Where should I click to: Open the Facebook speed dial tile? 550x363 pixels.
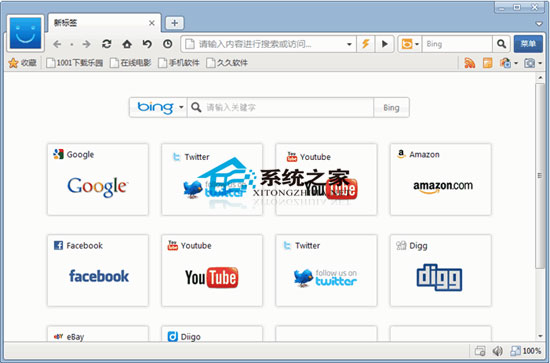[x=98, y=270]
